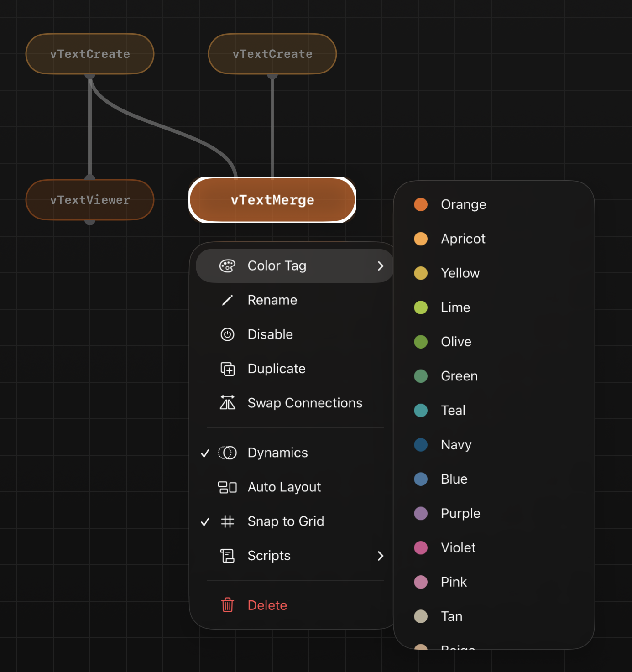
Task: Pick the Blue color swatch
Action: [421, 479]
